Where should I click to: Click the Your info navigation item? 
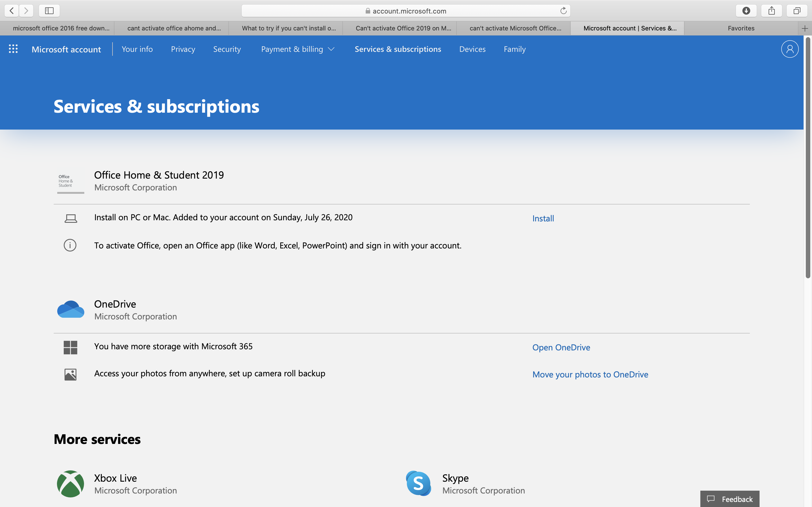point(136,48)
